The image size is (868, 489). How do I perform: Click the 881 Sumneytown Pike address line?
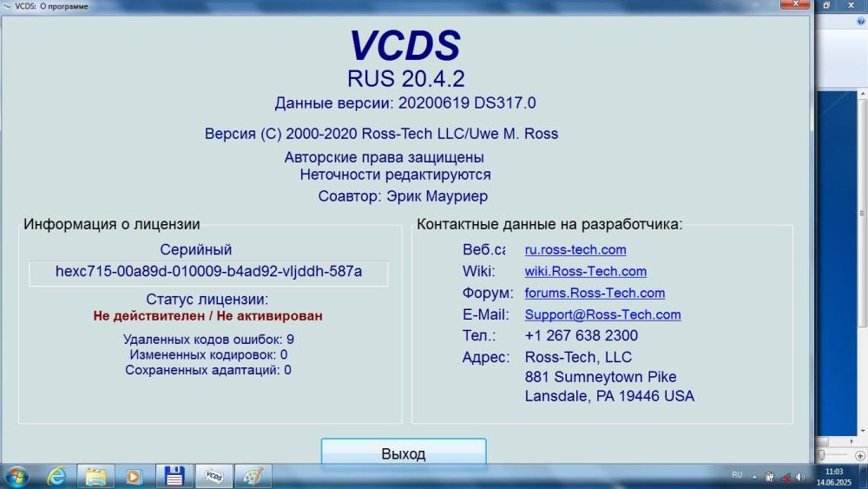click(x=601, y=377)
